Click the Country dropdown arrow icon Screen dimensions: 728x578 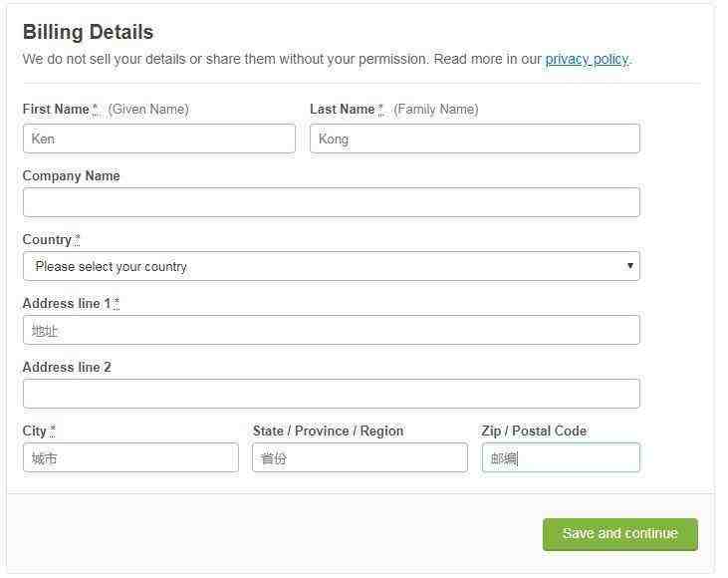click(x=630, y=266)
